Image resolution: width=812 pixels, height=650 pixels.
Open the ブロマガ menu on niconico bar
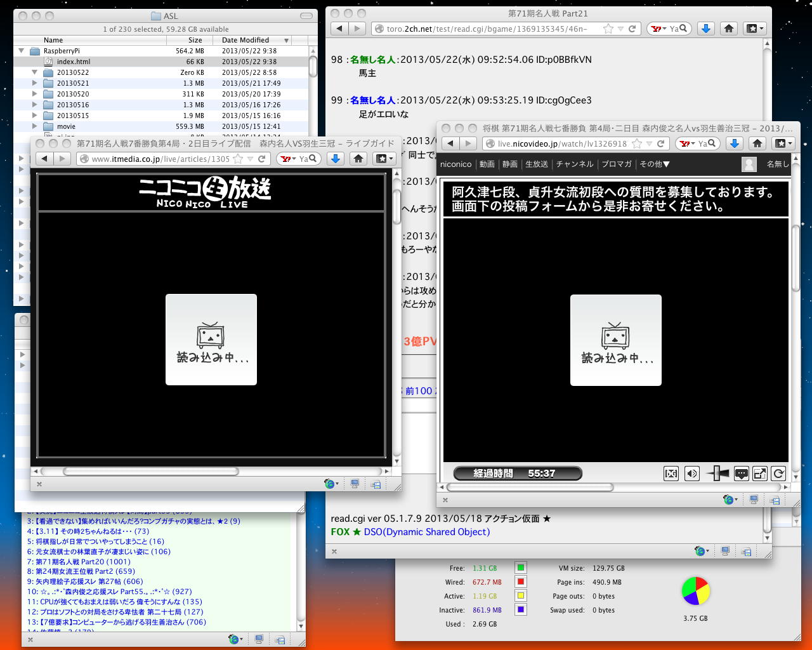click(617, 164)
